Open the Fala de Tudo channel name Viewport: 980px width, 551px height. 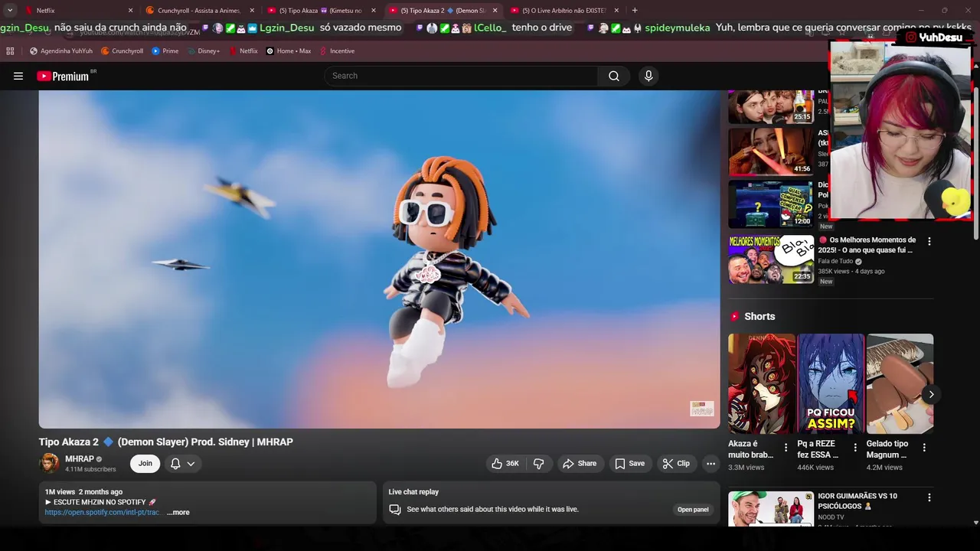pyautogui.click(x=835, y=261)
